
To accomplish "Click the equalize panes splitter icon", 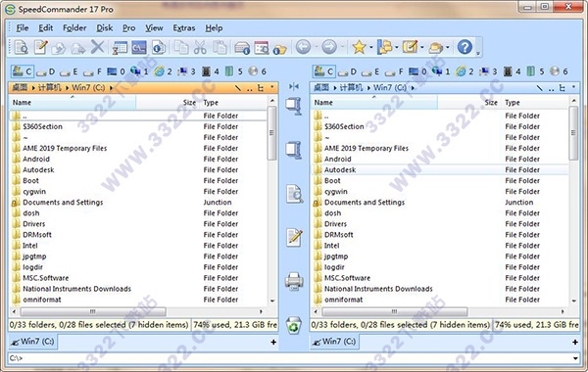I will 294,87.
